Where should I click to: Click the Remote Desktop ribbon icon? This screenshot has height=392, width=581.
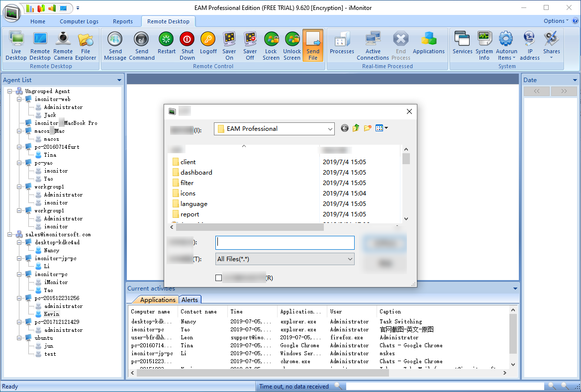tap(40, 46)
